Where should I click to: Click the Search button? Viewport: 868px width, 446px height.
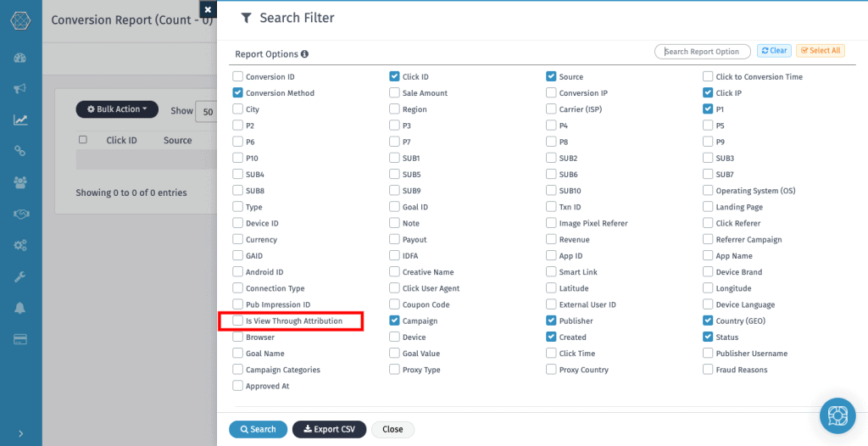258,429
